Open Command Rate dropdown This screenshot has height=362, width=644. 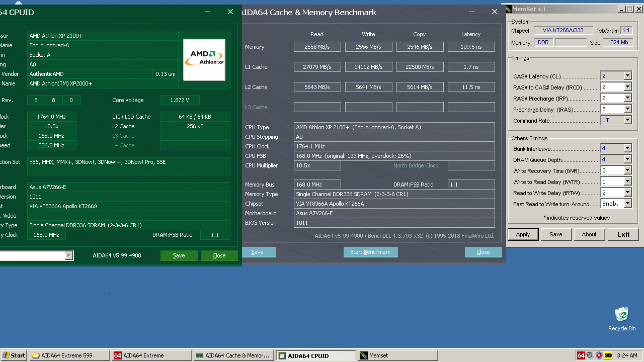(x=627, y=120)
